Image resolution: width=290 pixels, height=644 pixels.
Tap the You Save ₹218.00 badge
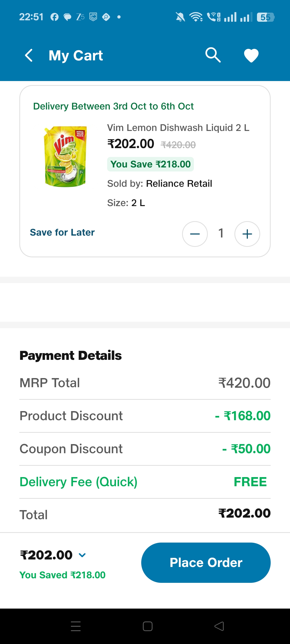pyautogui.click(x=150, y=164)
